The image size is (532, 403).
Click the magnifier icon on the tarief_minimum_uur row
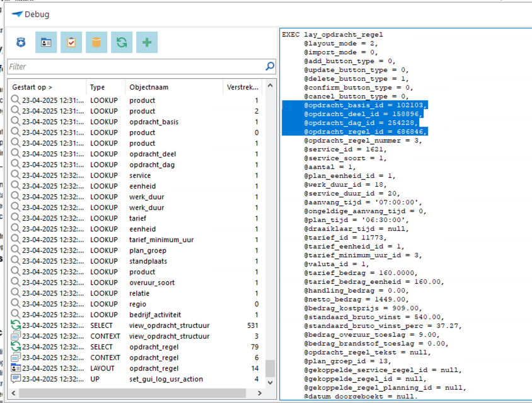point(16,239)
